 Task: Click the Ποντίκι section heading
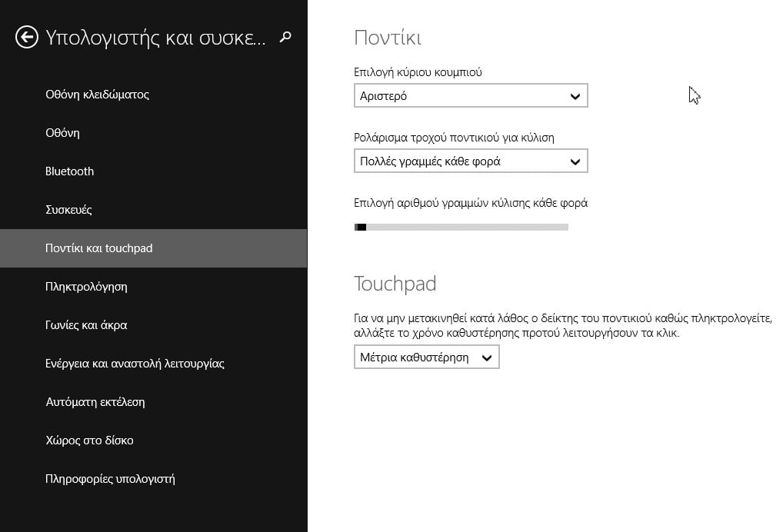pos(388,38)
